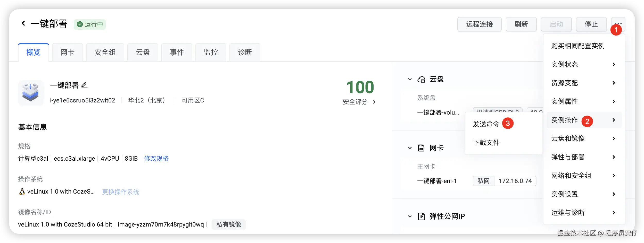Collapse the 云盘 section chevron
Viewport: 644px width, 243px height.
point(410,79)
